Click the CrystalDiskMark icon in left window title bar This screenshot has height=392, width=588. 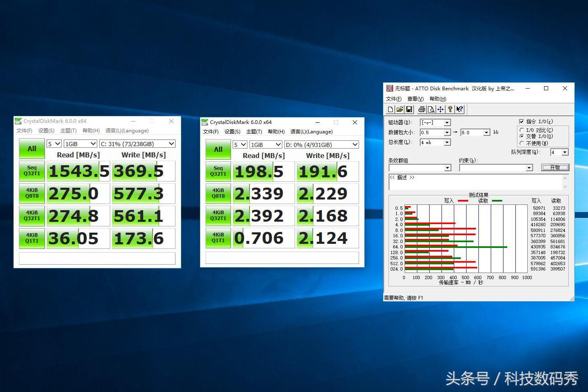click(18, 121)
